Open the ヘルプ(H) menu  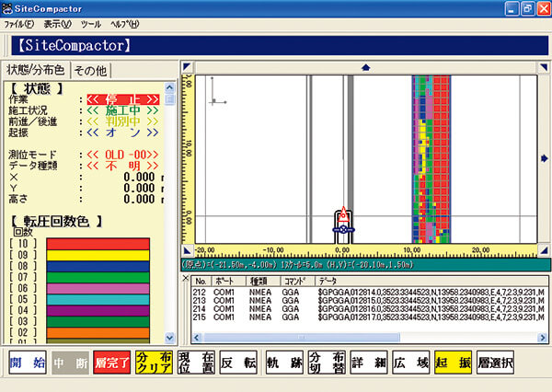click(124, 24)
